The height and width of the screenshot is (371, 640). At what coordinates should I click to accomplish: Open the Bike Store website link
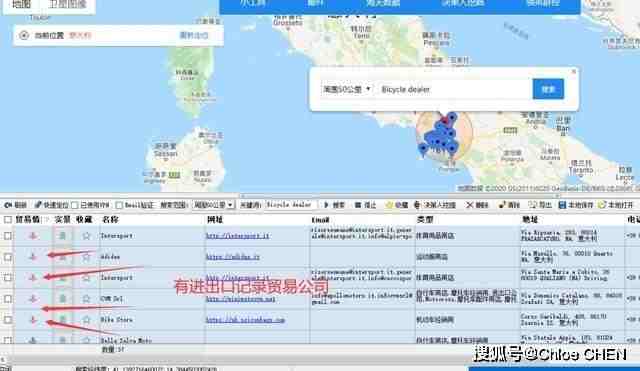(x=245, y=320)
